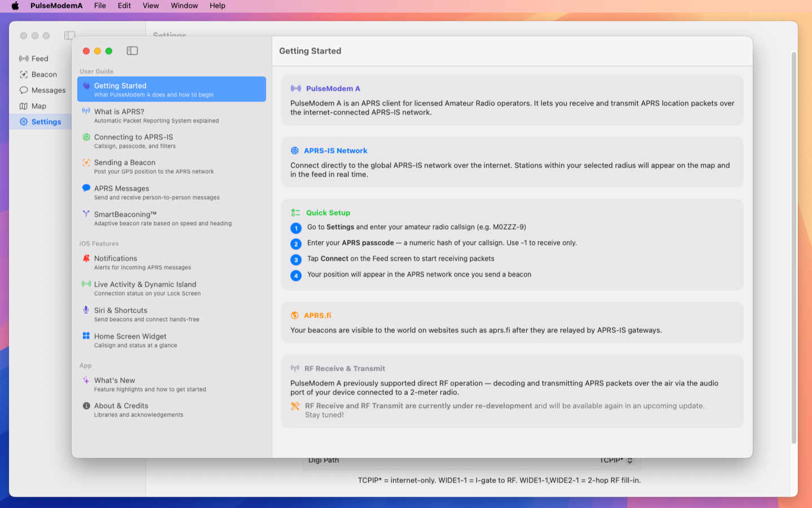Click the What is APRS? antenna icon
The image size is (812, 508).
86,111
